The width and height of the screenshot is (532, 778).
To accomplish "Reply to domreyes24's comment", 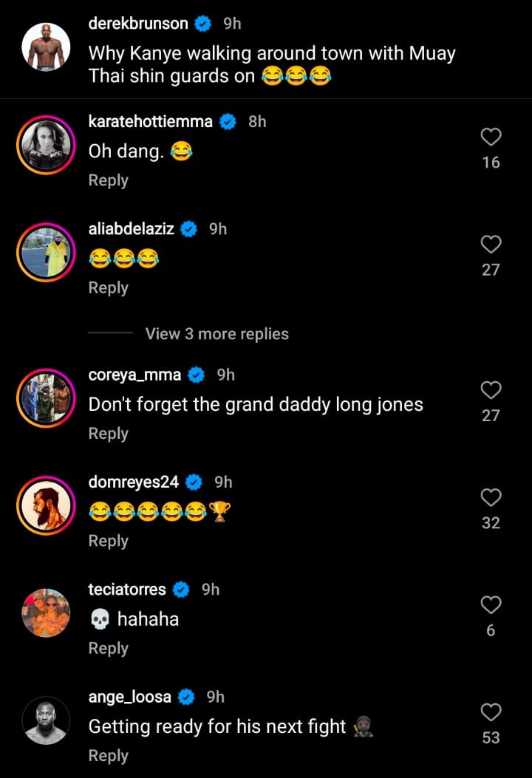I will [x=109, y=541].
